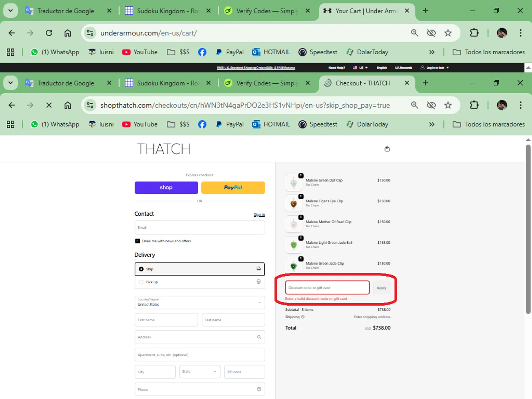Switch to Verify Codes tab in THATCH window
Screen dimensions: 532x399
pyautogui.click(x=263, y=83)
